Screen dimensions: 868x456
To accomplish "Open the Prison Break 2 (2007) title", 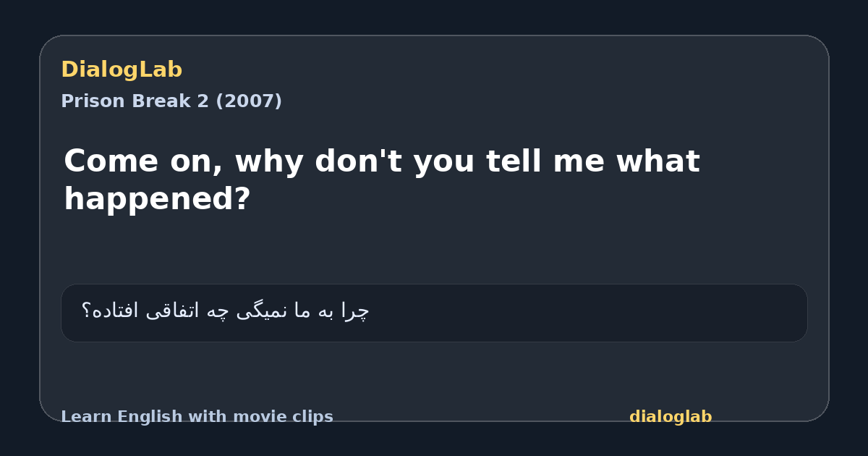I will coord(171,101).
